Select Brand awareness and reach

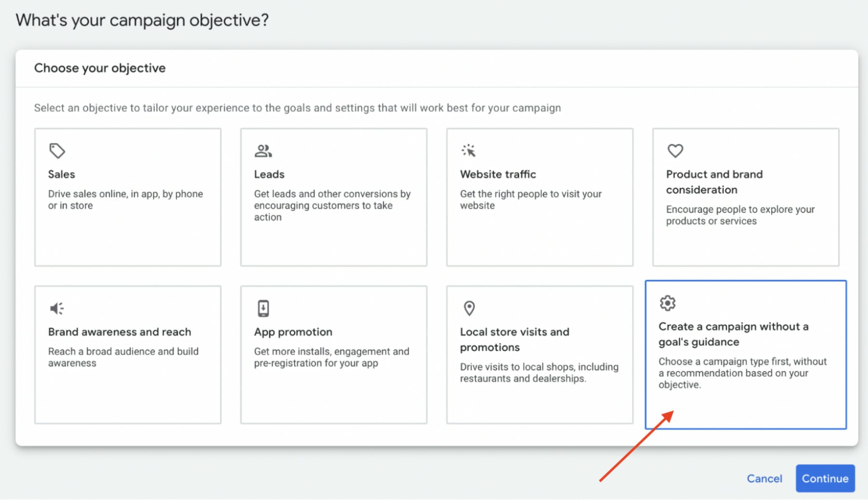coord(127,354)
